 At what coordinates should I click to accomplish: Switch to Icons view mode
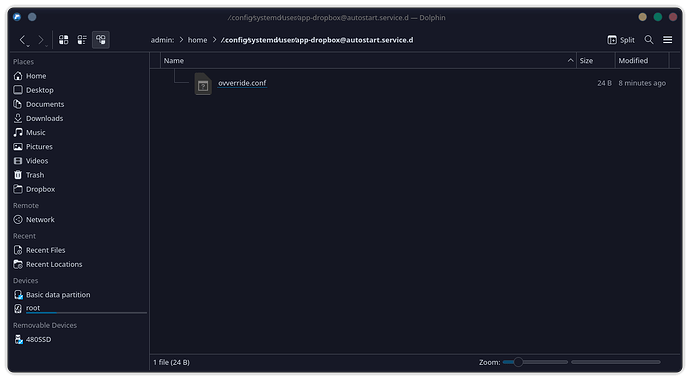pos(63,40)
